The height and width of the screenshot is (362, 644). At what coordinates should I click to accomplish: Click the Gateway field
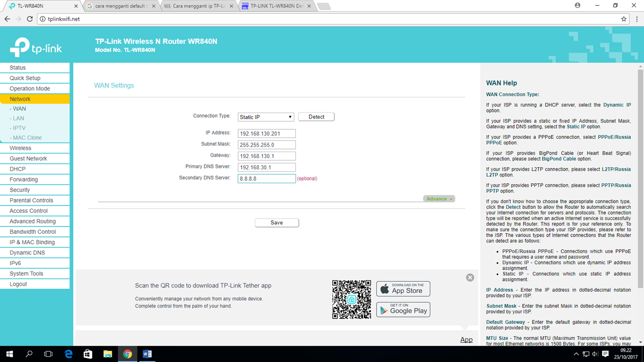click(266, 156)
